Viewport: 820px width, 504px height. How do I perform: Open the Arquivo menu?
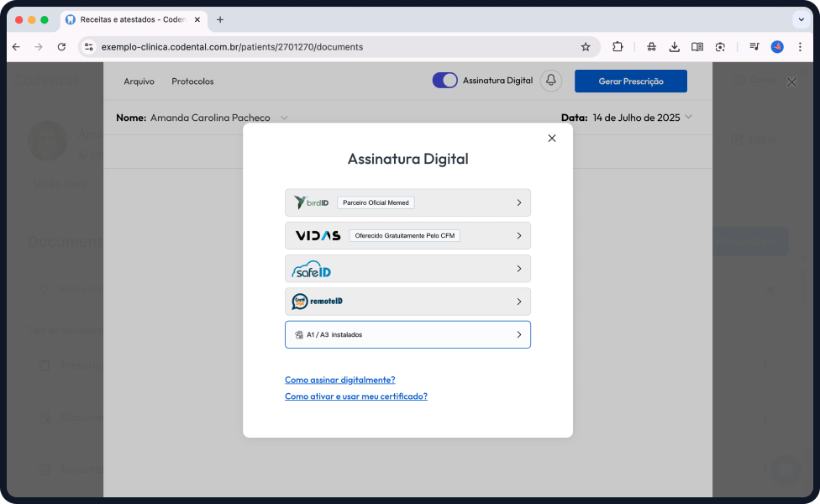(x=139, y=81)
